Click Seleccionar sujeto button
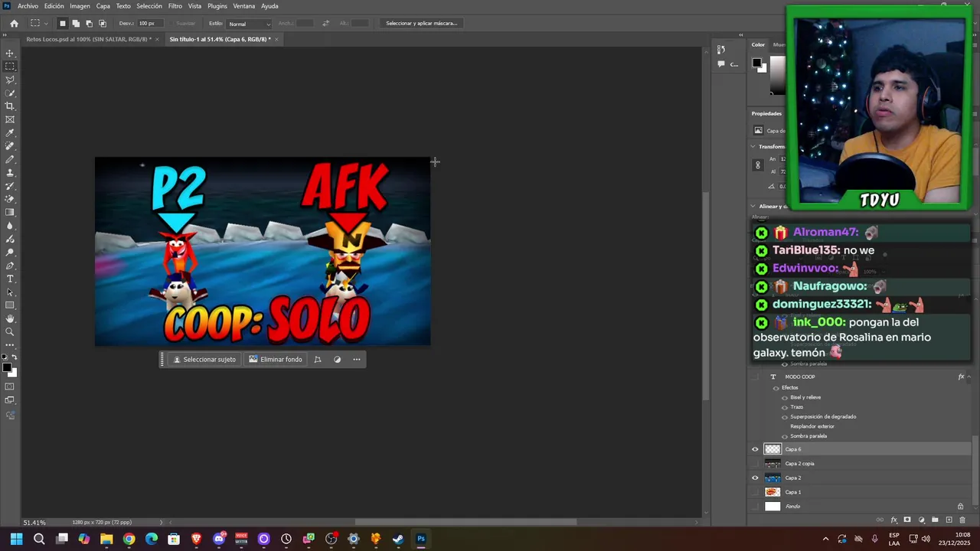980x551 pixels. point(204,360)
